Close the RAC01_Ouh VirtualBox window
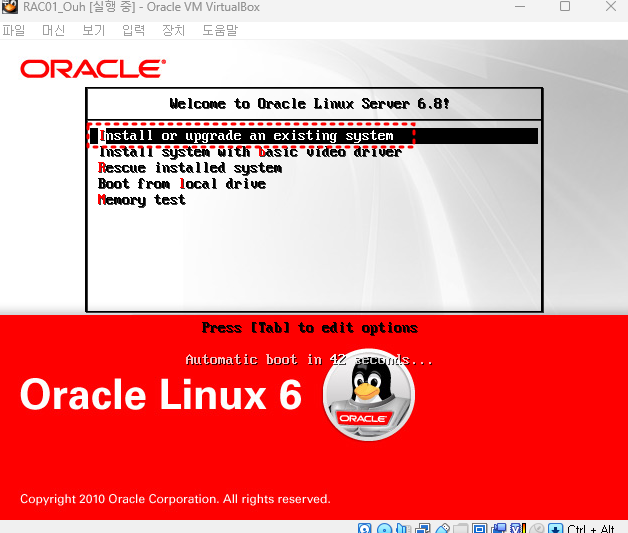Screen dimensions: 628x533 click(x=611, y=6)
